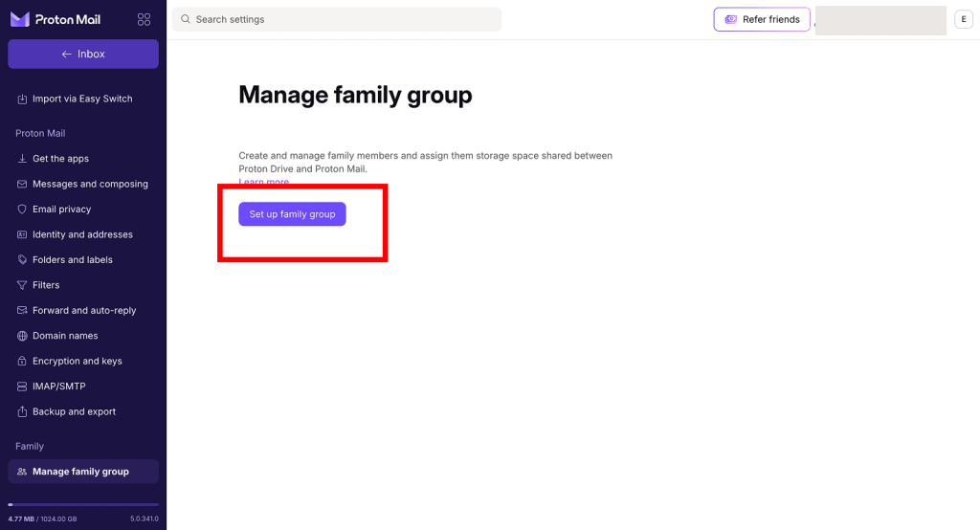Screen dimensions: 980x530
Task: Click the Proton Mail section heading
Action: (x=40, y=133)
